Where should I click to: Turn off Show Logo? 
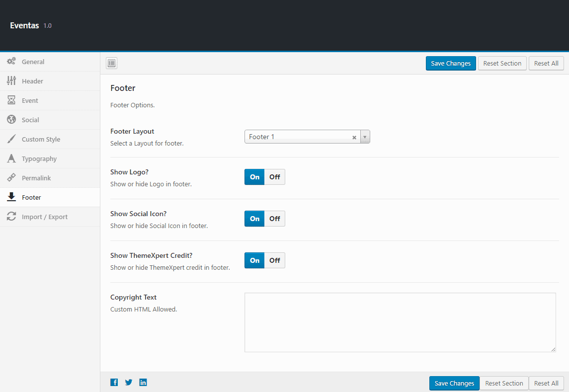click(275, 176)
